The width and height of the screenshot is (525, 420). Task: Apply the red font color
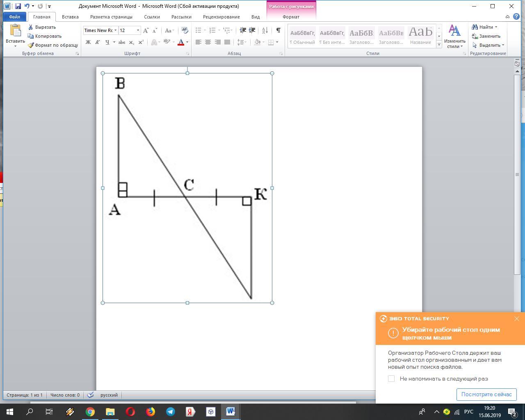point(180,42)
